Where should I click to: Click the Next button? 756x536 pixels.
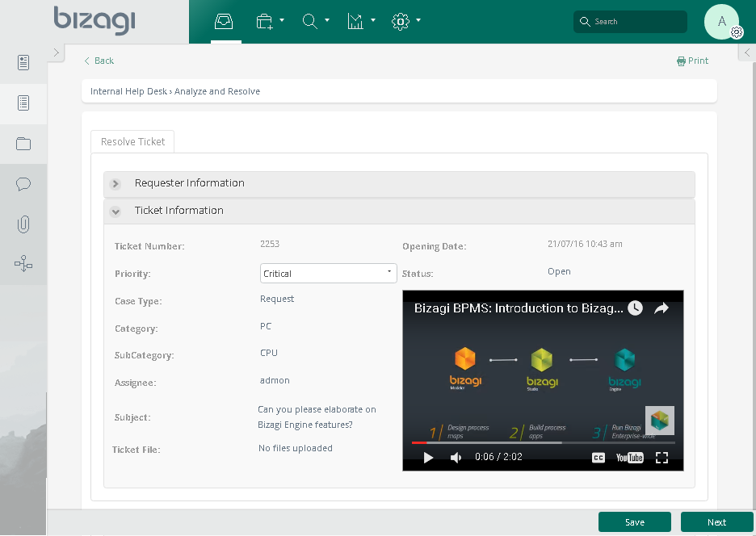click(717, 522)
